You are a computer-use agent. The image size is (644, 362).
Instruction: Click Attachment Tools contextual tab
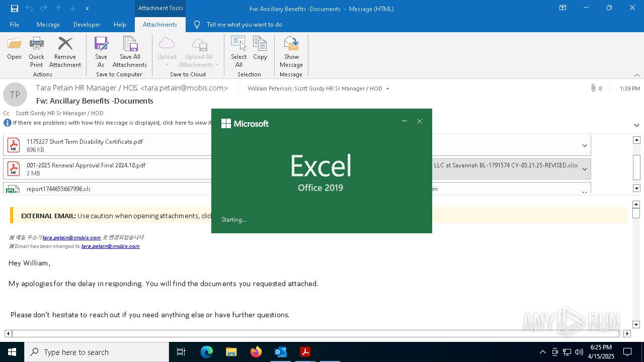[160, 8]
